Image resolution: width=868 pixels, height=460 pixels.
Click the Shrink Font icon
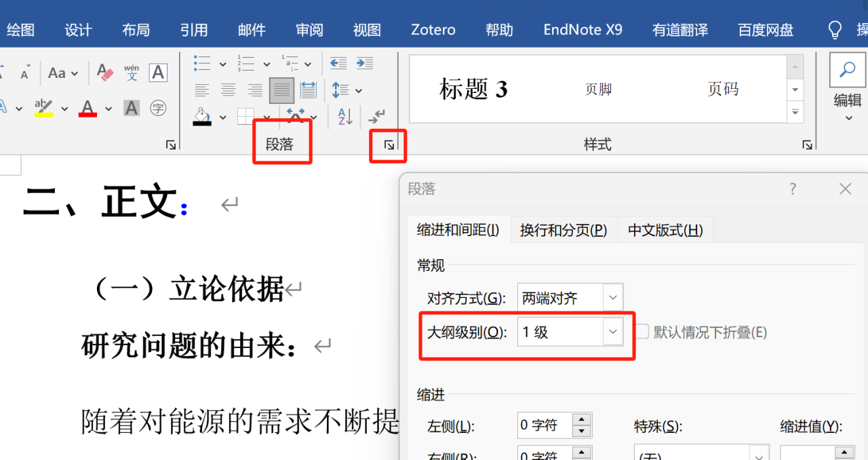(x=24, y=73)
